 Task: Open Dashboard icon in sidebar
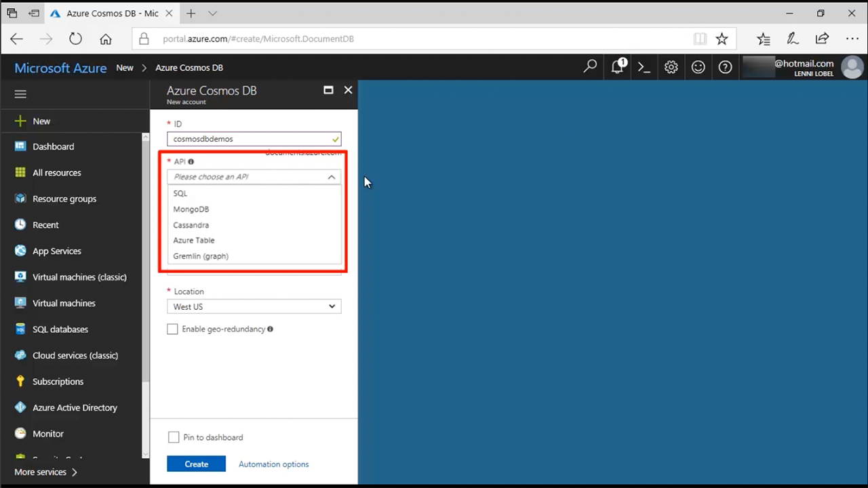[x=20, y=146]
